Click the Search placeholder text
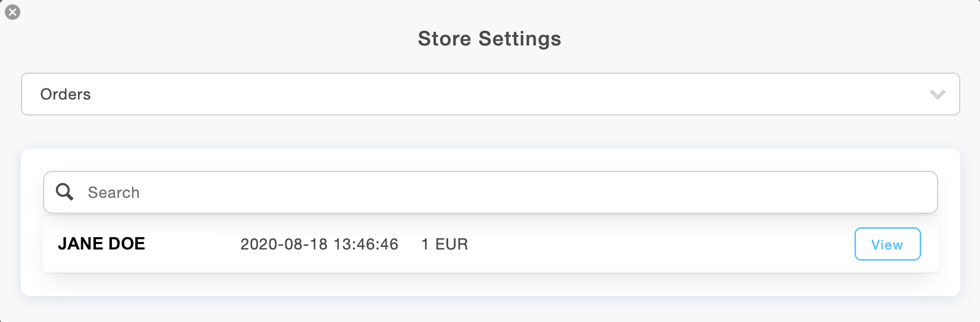This screenshot has width=980, height=322. pyautogui.click(x=114, y=192)
